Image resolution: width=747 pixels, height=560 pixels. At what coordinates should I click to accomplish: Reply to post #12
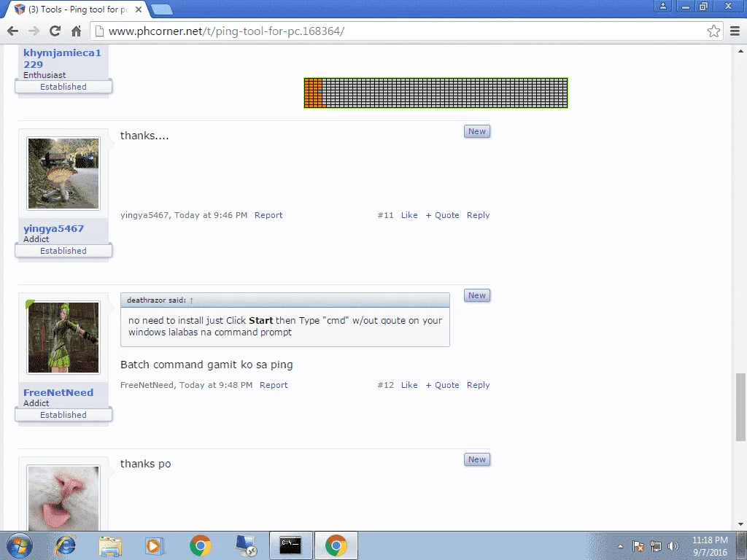coord(479,385)
